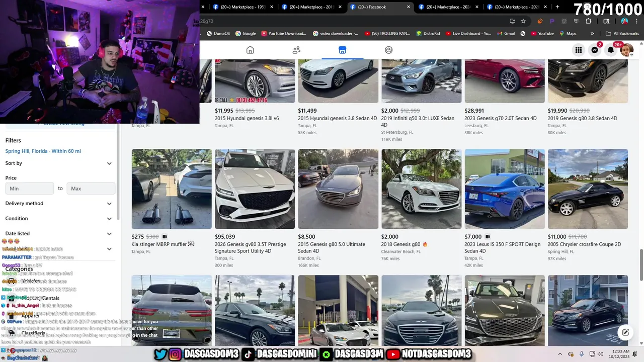Click the $95,039 price text

click(225, 237)
